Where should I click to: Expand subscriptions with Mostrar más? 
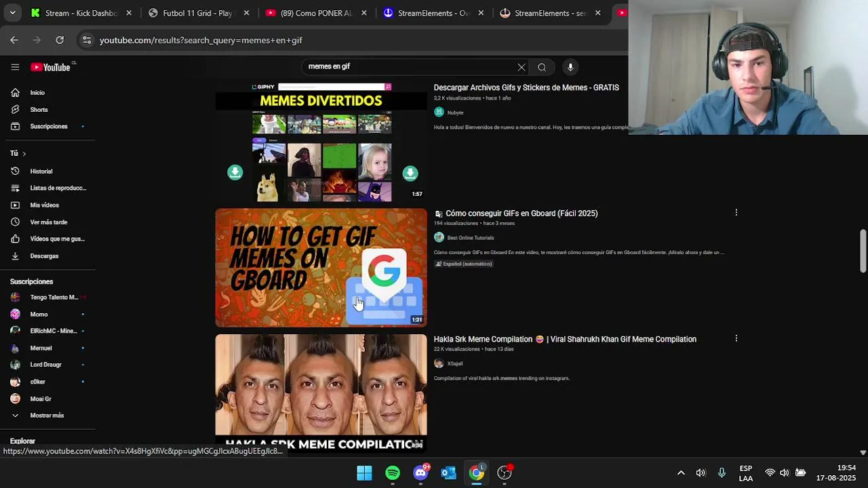(47, 415)
